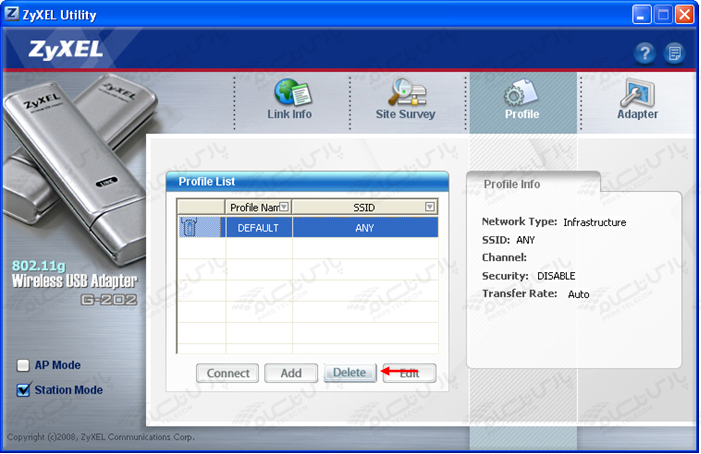
Task: Click the Profile List panel title
Action: coord(207,181)
